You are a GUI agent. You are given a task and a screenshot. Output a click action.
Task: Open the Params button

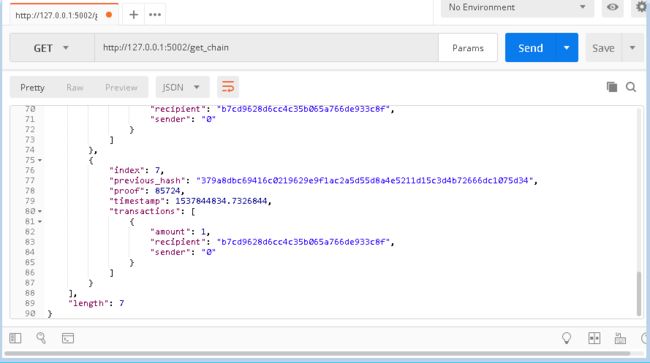468,48
